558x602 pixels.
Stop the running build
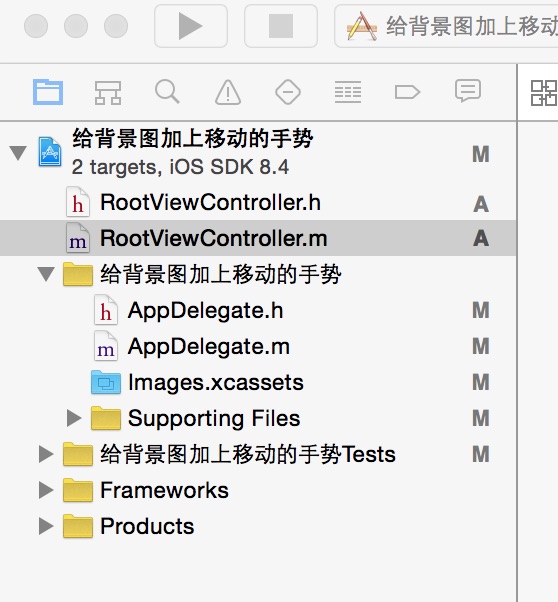[281, 26]
